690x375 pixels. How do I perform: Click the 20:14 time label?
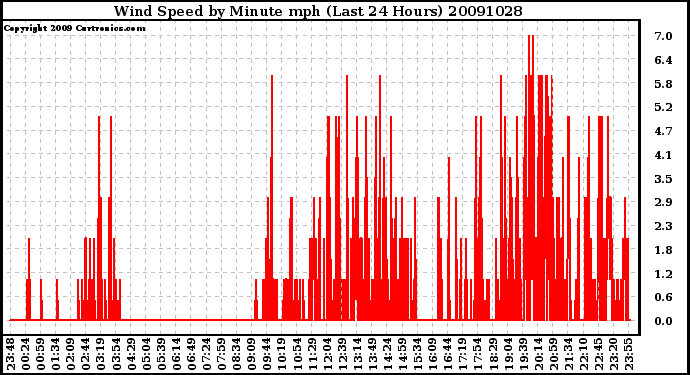[538, 354]
